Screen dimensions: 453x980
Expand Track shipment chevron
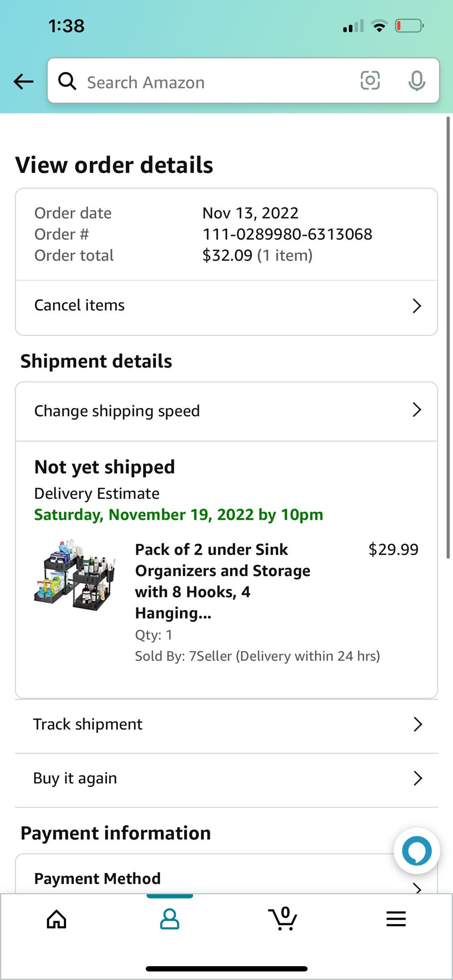click(417, 724)
